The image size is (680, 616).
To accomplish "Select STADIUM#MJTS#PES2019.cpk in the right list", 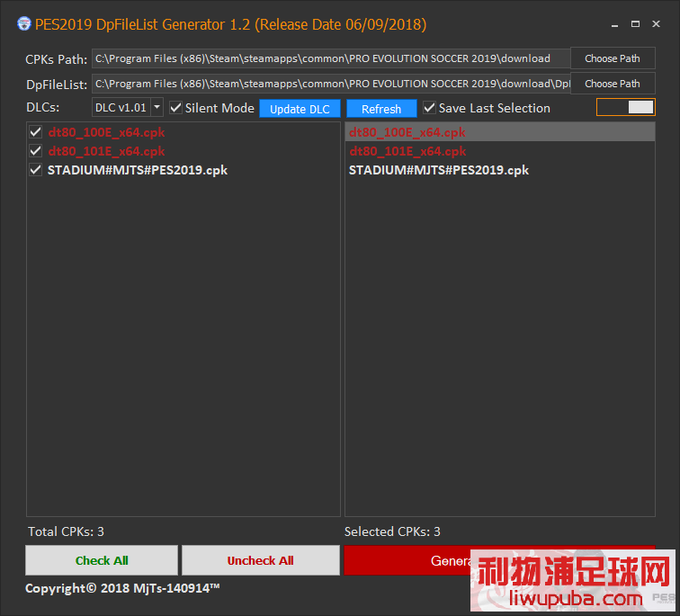I will 499,170.
